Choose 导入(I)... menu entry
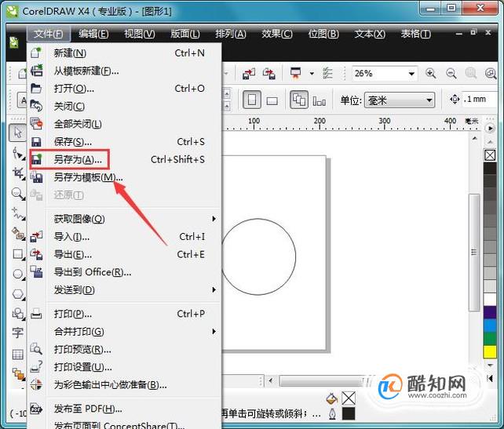 [x=125, y=237]
